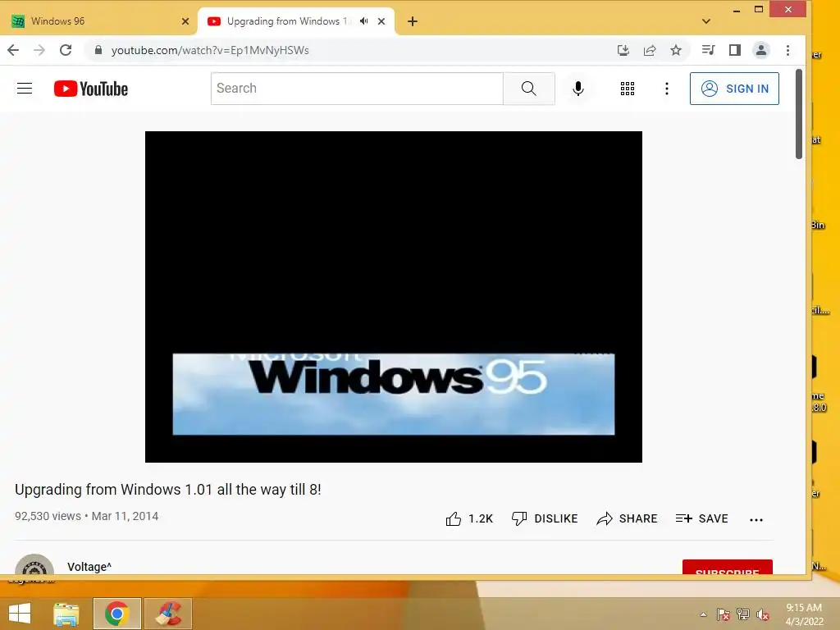
Task: Open the taskbar clock and date
Action: [804, 614]
